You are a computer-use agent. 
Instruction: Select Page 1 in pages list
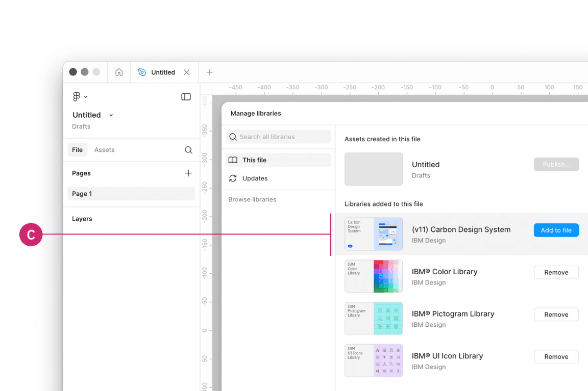(x=131, y=194)
